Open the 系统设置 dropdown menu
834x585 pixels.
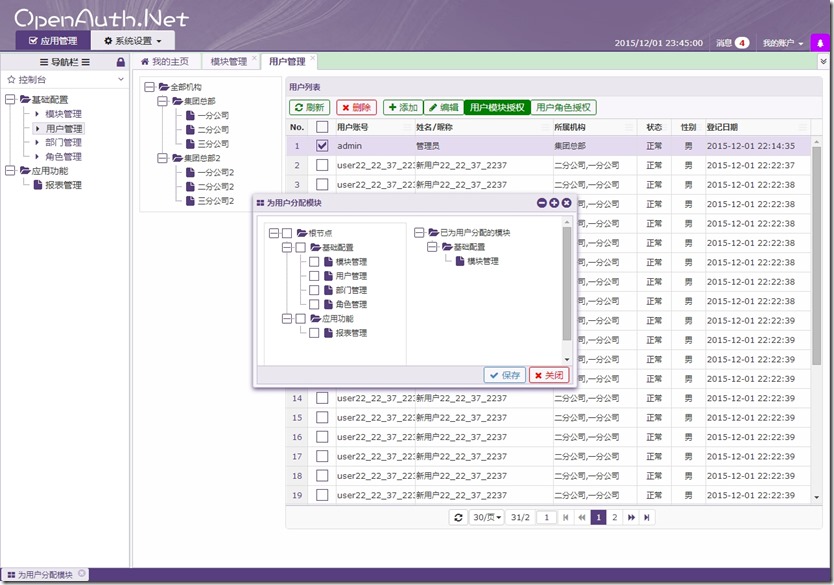click(132, 41)
